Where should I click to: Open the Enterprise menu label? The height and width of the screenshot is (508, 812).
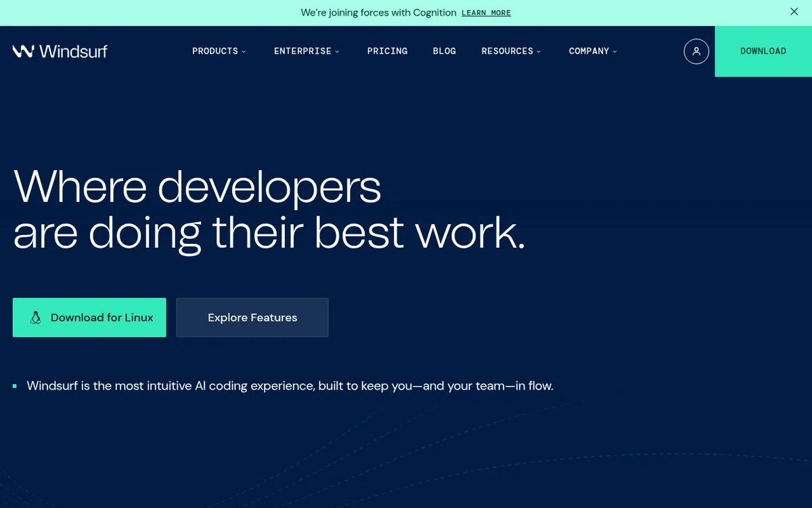pyautogui.click(x=302, y=51)
